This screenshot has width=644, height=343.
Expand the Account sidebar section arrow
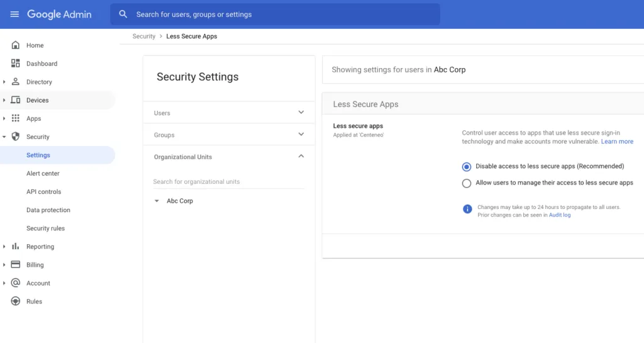coord(4,283)
